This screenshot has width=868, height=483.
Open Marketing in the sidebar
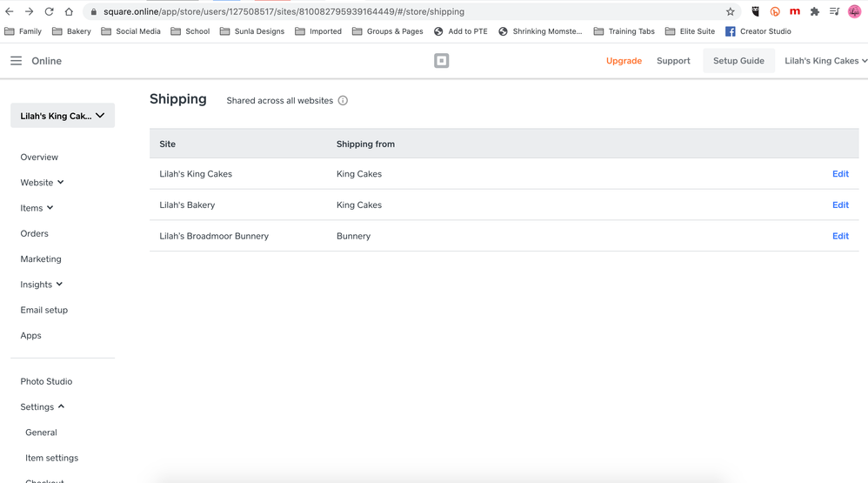tap(41, 259)
